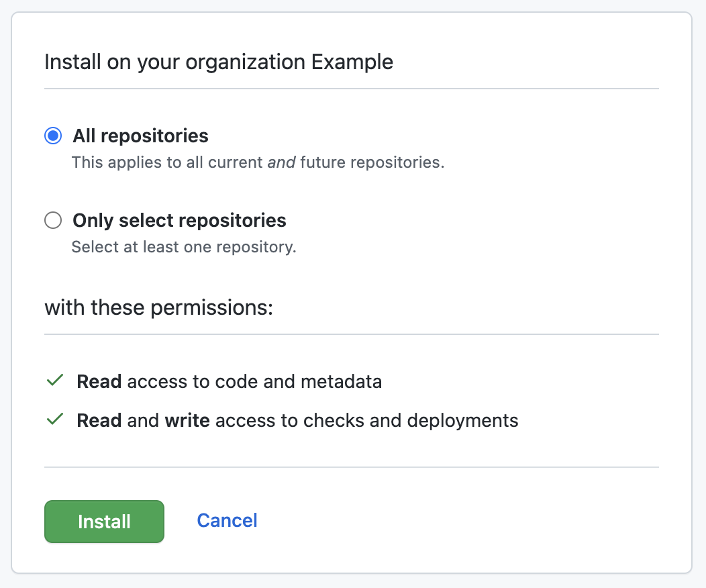Click checkmark icon beside checks and deployments permission
The image size is (706, 588).
(x=54, y=420)
